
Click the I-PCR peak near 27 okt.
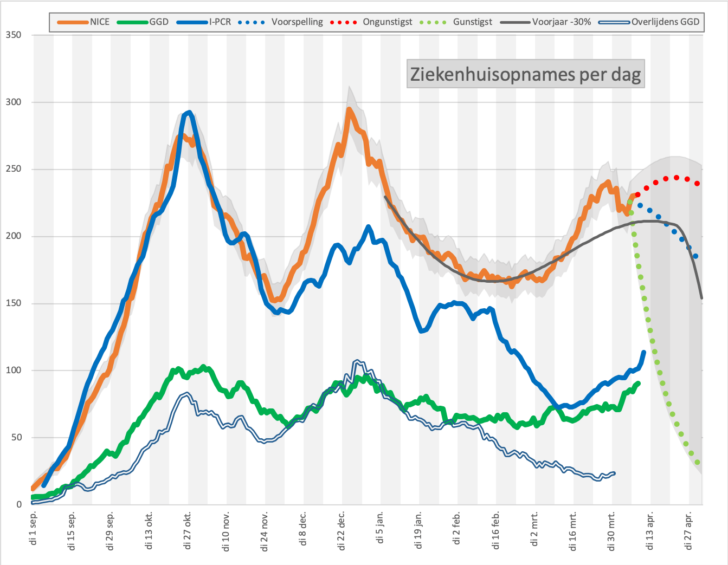pos(188,113)
